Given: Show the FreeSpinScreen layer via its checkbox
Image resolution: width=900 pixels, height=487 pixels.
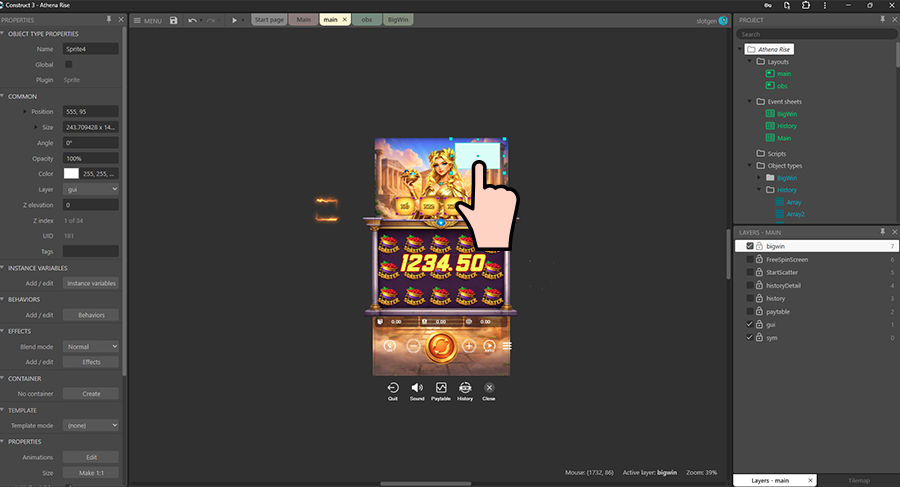Looking at the screenshot, I should pos(748,259).
